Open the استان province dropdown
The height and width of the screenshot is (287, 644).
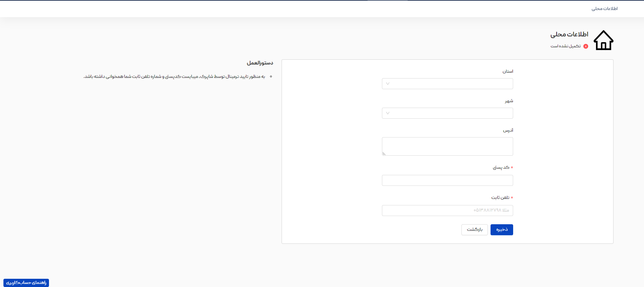click(x=447, y=84)
